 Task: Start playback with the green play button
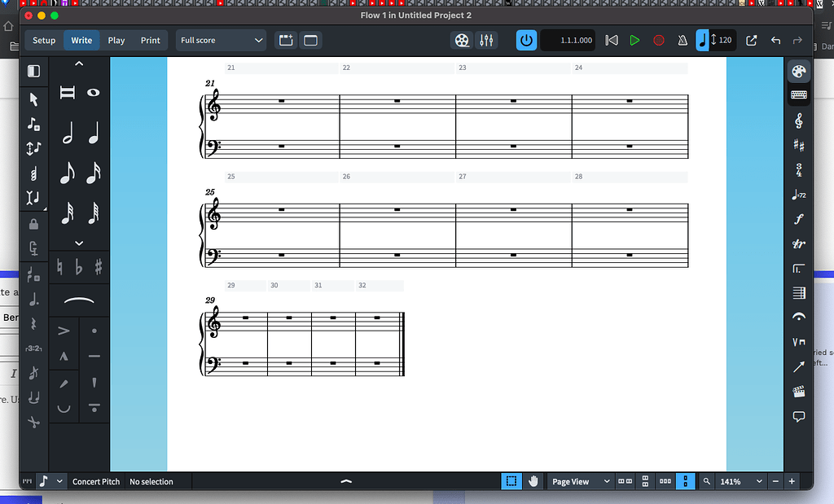click(634, 39)
